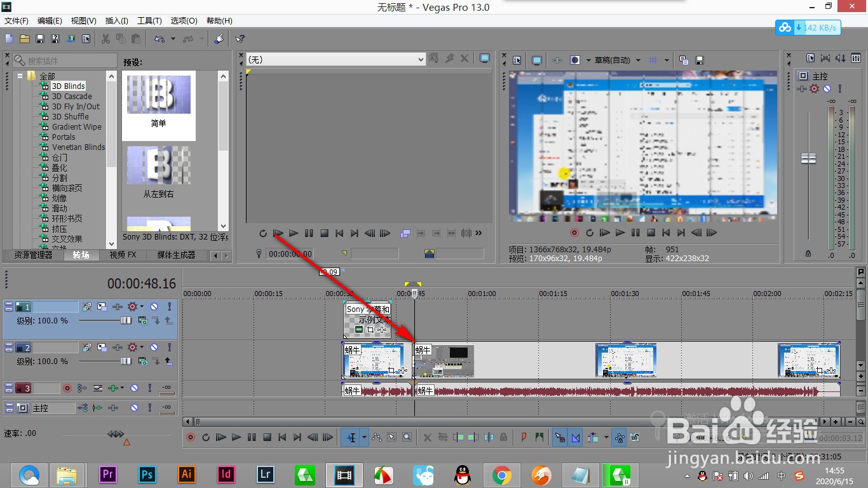Play timeline from transport bar
The width and height of the screenshot is (868, 488).
click(236, 437)
